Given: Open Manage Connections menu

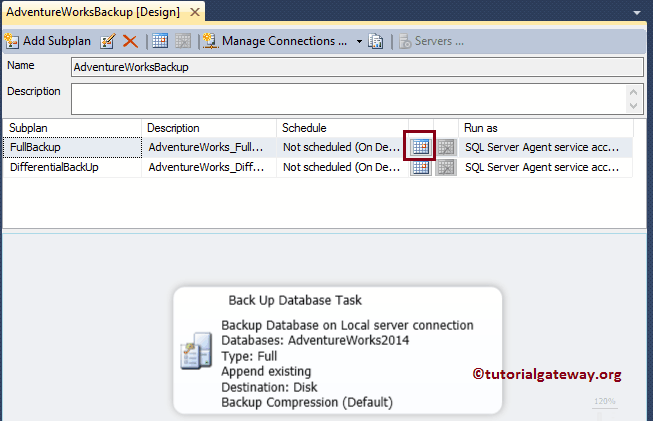Looking at the screenshot, I should tap(277, 41).
